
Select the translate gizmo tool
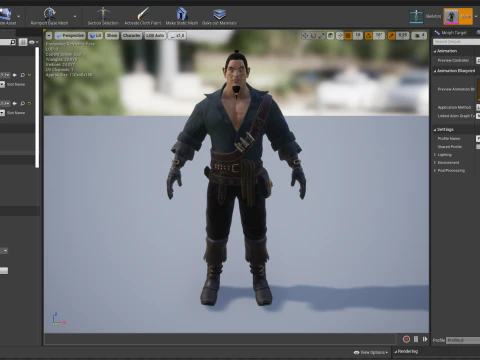[x=305, y=35]
